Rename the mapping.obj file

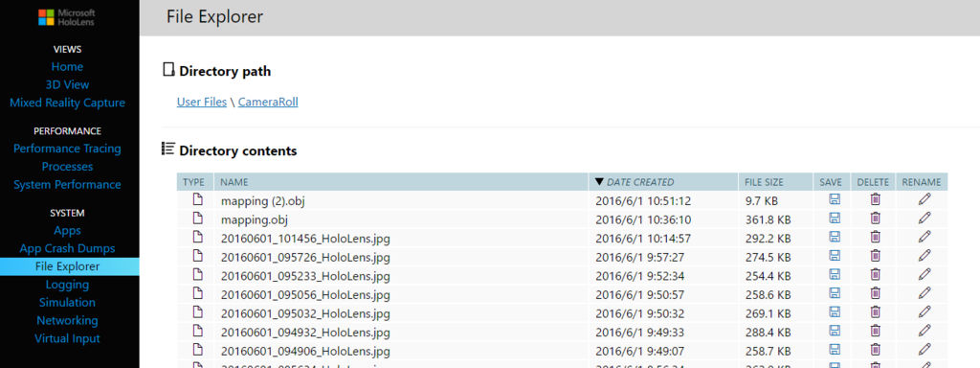click(x=924, y=218)
